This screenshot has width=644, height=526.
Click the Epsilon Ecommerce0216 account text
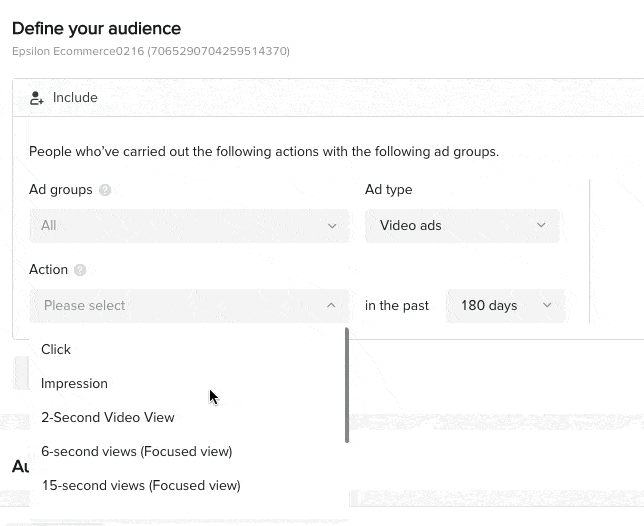(x=151, y=51)
